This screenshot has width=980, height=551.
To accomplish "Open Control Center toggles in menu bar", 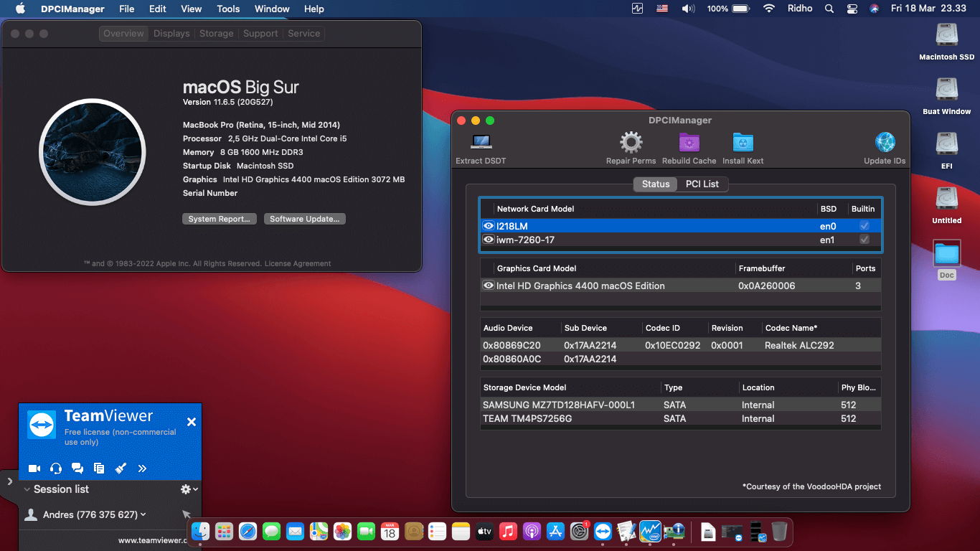I will [x=852, y=9].
